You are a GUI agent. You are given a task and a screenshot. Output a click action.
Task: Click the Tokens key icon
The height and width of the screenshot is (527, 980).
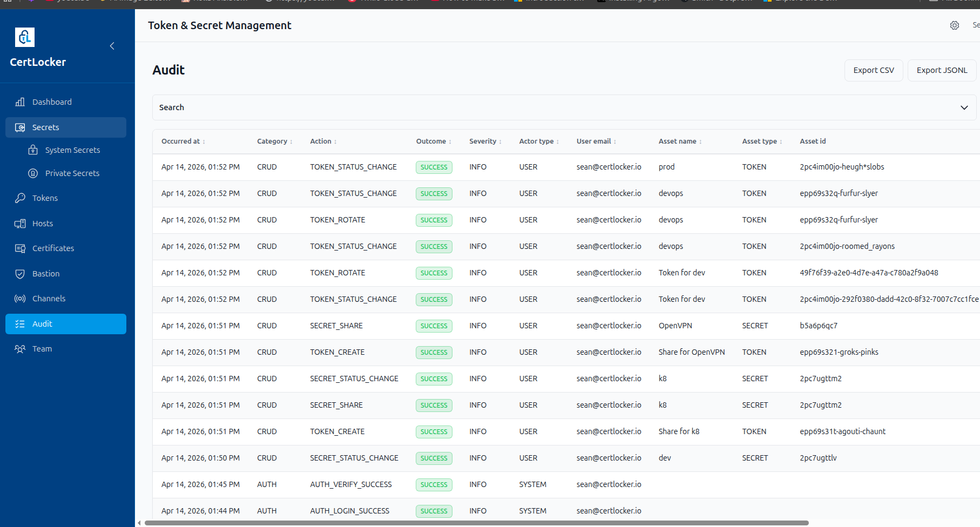click(20, 198)
